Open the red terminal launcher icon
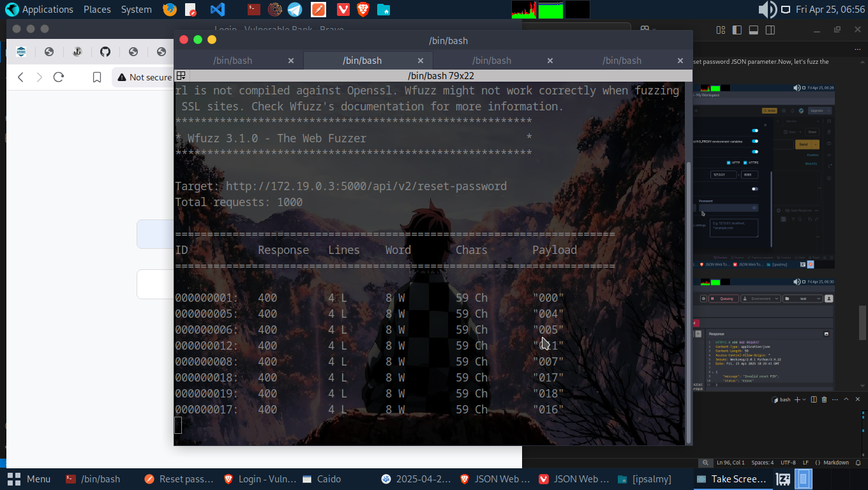The width and height of the screenshot is (868, 490). click(x=254, y=10)
